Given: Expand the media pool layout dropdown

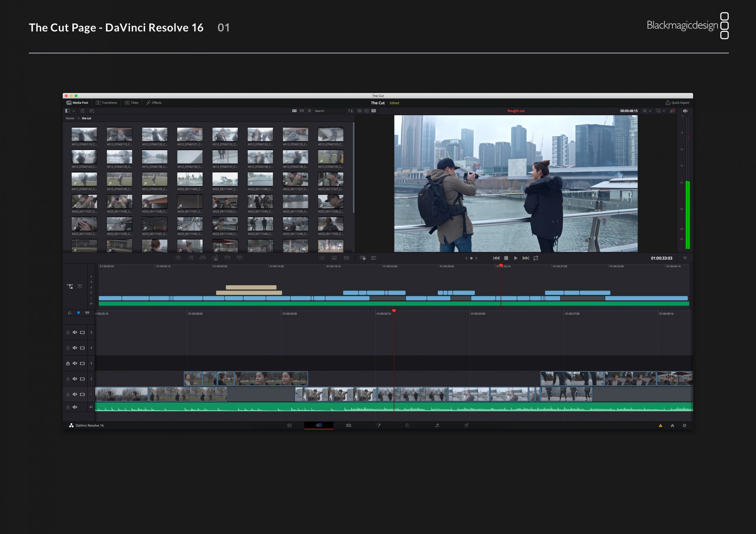Looking at the screenshot, I should pyautogui.click(x=74, y=111).
